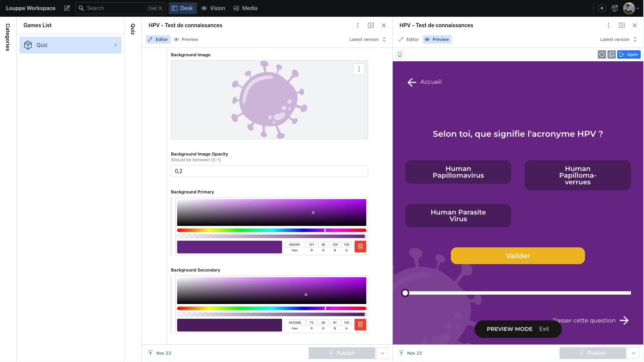Expand Latest version selector in left pane
This screenshot has height=362, width=644.
click(x=368, y=40)
